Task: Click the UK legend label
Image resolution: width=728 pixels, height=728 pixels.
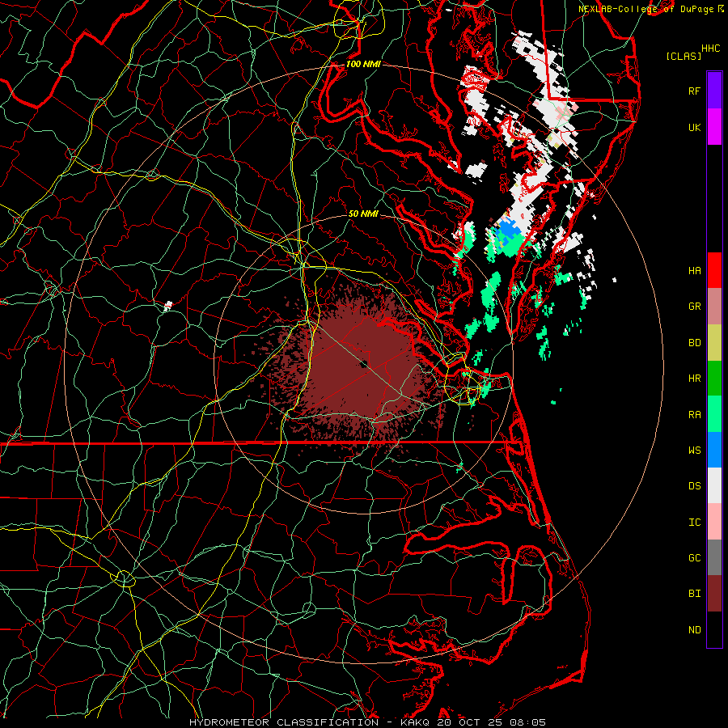Action: 694,127
